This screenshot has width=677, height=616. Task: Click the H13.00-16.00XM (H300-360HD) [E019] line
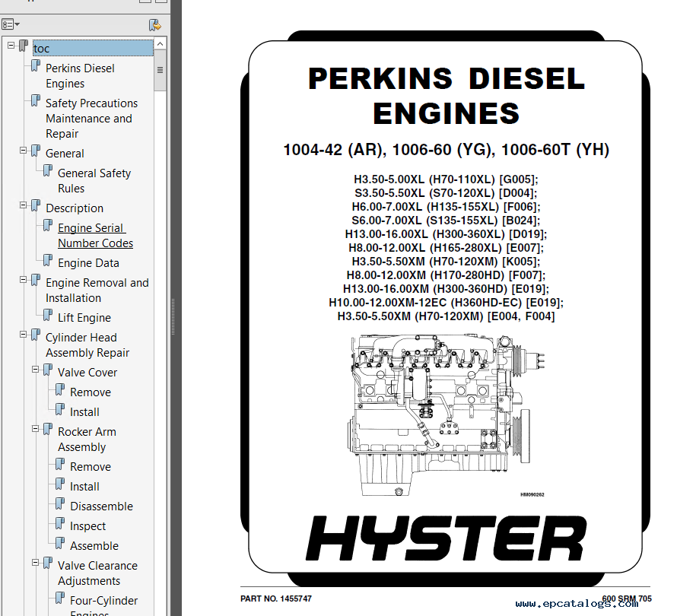pyautogui.click(x=446, y=289)
